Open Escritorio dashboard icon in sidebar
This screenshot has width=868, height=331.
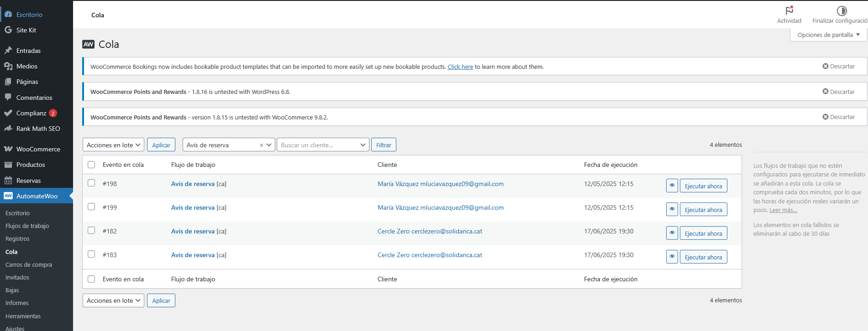8,15
